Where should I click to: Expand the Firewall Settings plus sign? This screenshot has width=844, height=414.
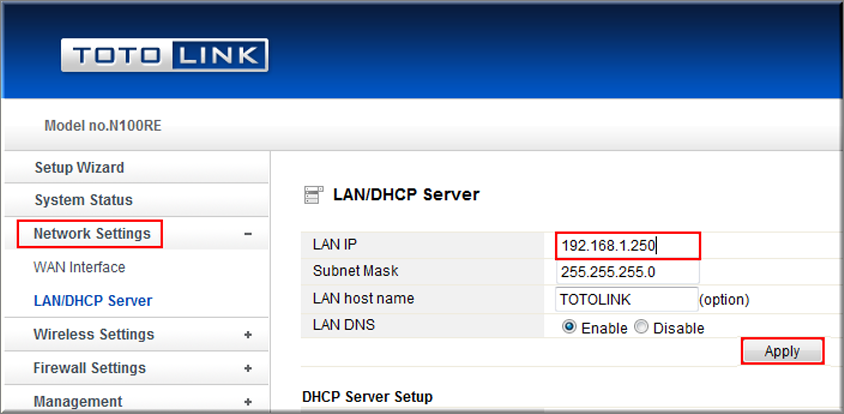coord(248,368)
